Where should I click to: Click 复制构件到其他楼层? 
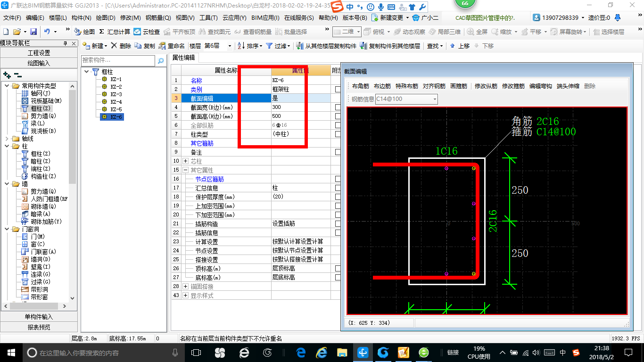pyautogui.click(x=390, y=46)
